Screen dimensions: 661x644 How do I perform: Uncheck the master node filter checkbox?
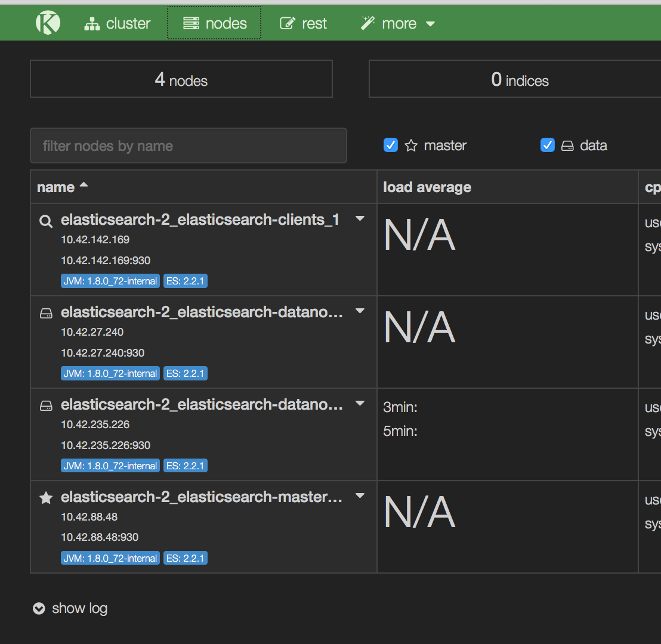391,145
